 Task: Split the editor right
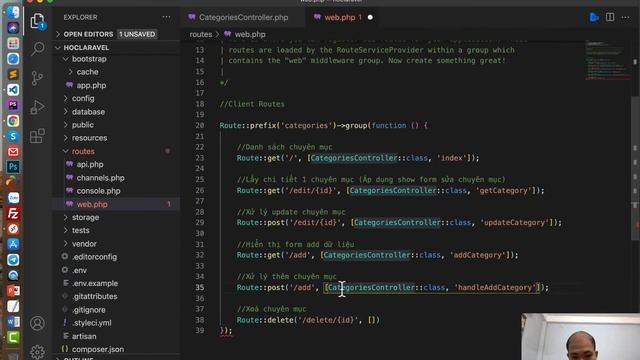click(610, 17)
